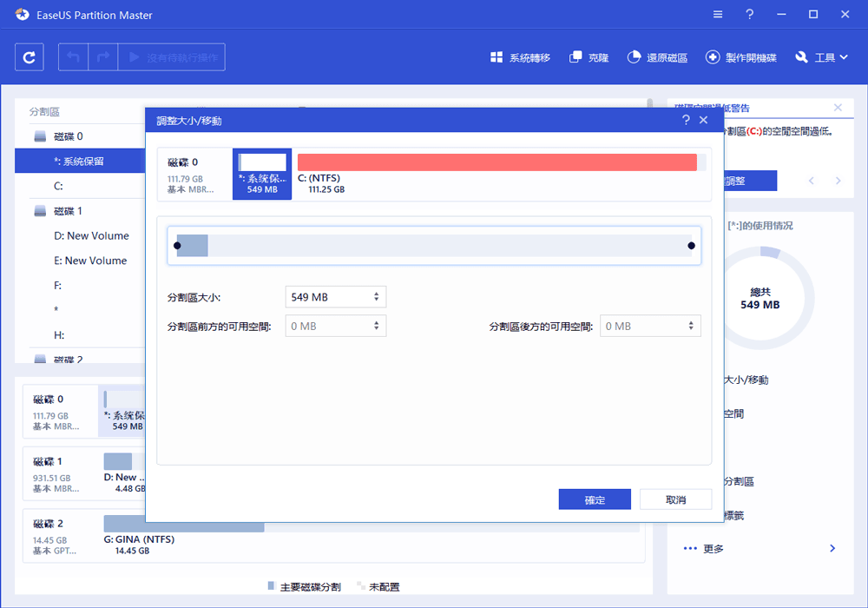
Task: Click the refresh pending operations icon
Action: [x=30, y=56]
